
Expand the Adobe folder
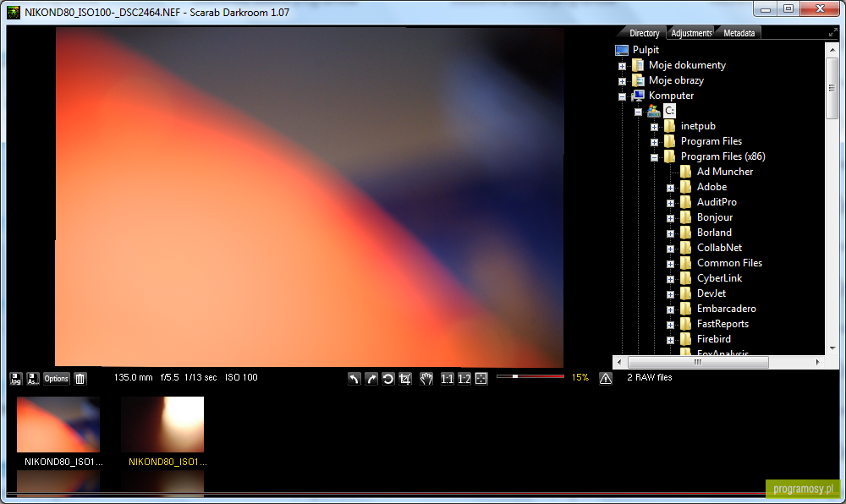tap(670, 188)
